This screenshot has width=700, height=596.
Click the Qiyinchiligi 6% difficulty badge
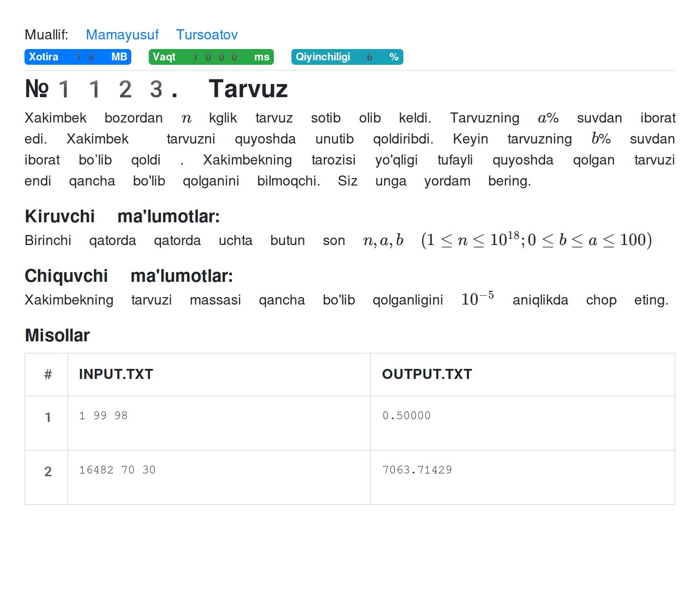pos(347,57)
